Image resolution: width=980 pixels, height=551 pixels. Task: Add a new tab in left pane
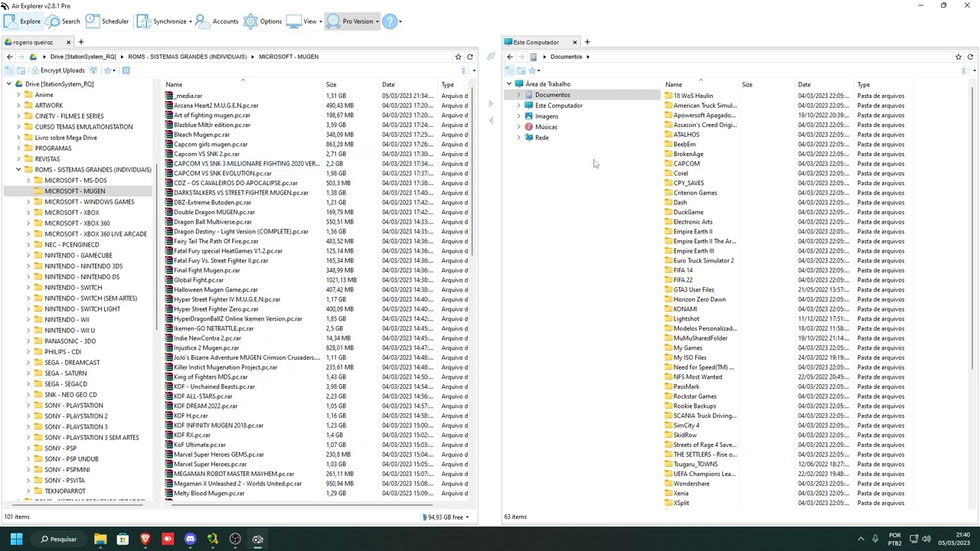[x=81, y=42]
